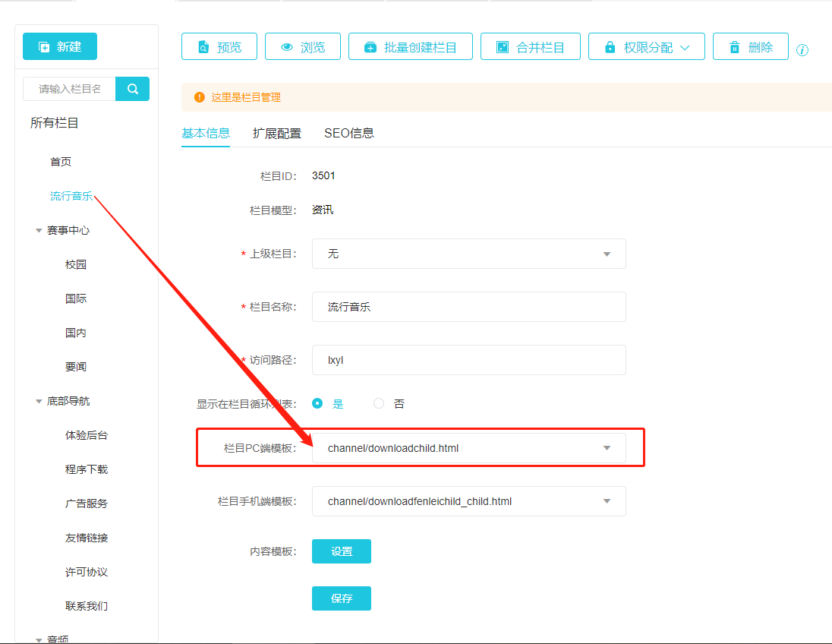Open the 栏目PC端模板 dropdown
This screenshot has height=644, width=832.
469,448
